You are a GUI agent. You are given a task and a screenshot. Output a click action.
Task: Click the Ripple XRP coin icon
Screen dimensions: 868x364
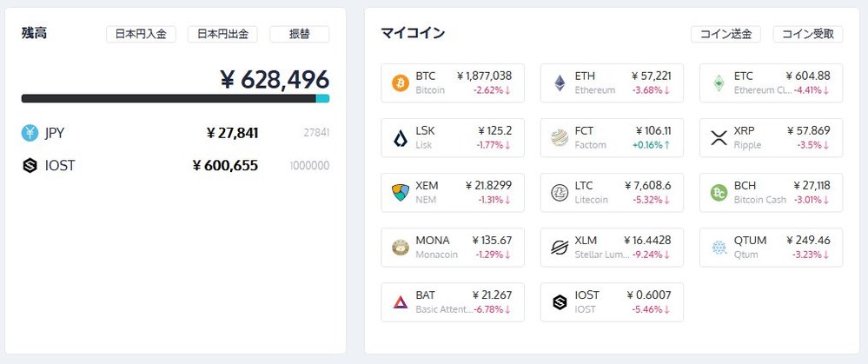coord(719,137)
